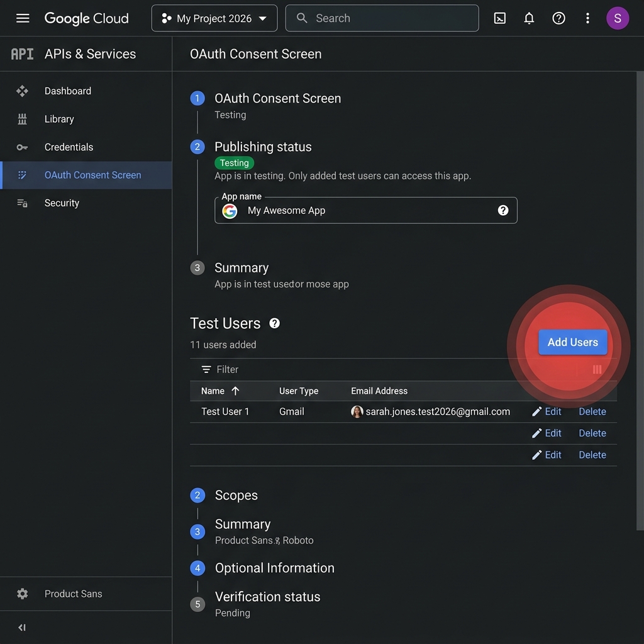The width and height of the screenshot is (644, 644).
Task: Activate Cloud Shell terminal icon
Action: [500, 18]
